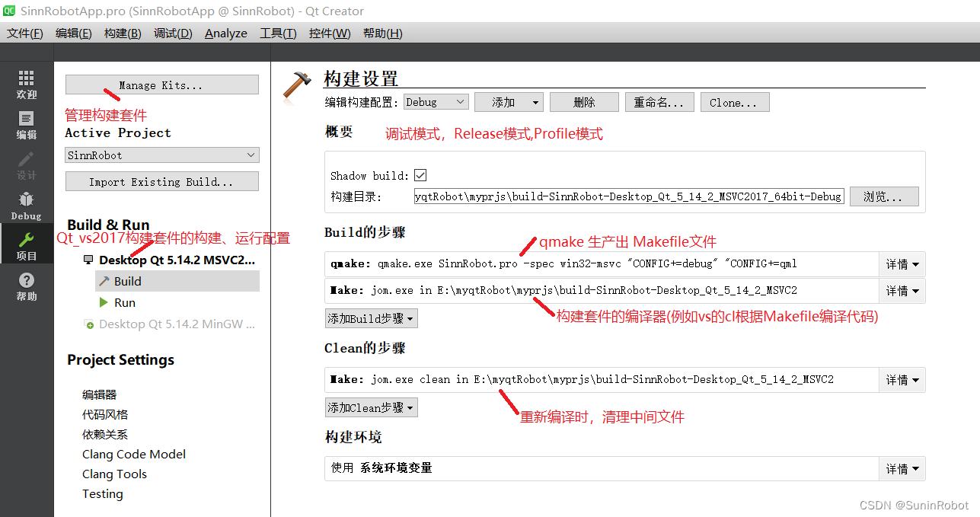980x517 pixels.
Task: Open Testing project settings
Action: point(103,493)
